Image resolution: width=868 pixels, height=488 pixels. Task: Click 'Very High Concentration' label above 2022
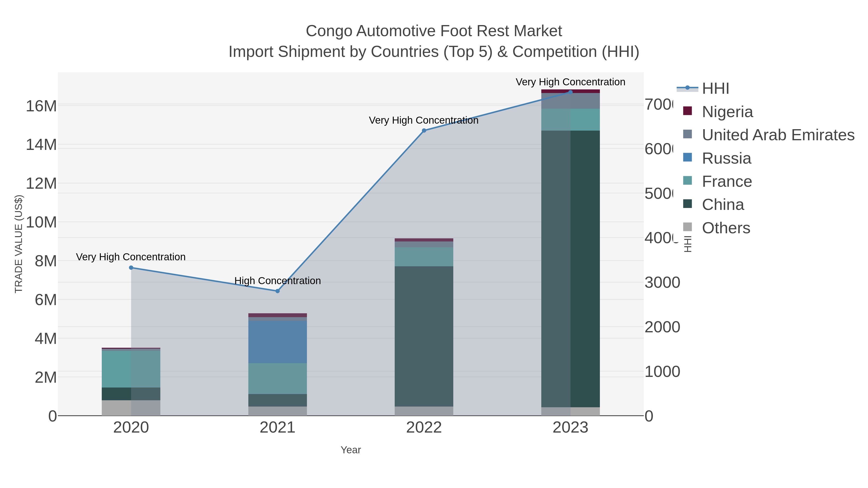(424, 120)
